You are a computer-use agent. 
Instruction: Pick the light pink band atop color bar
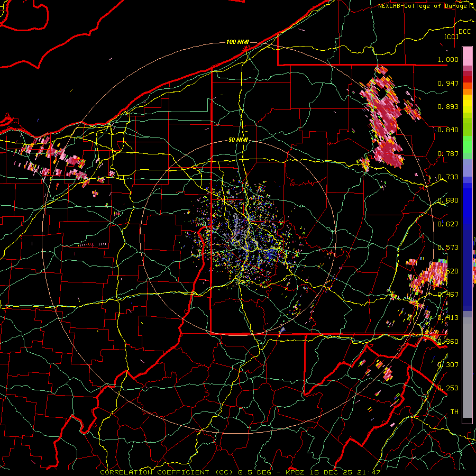pos(467,57)
